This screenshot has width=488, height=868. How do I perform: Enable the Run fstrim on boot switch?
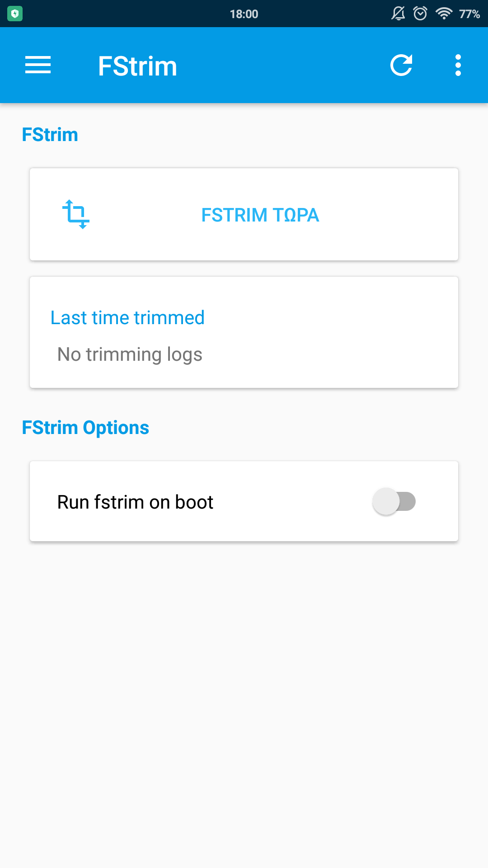[x=394, y=501]
